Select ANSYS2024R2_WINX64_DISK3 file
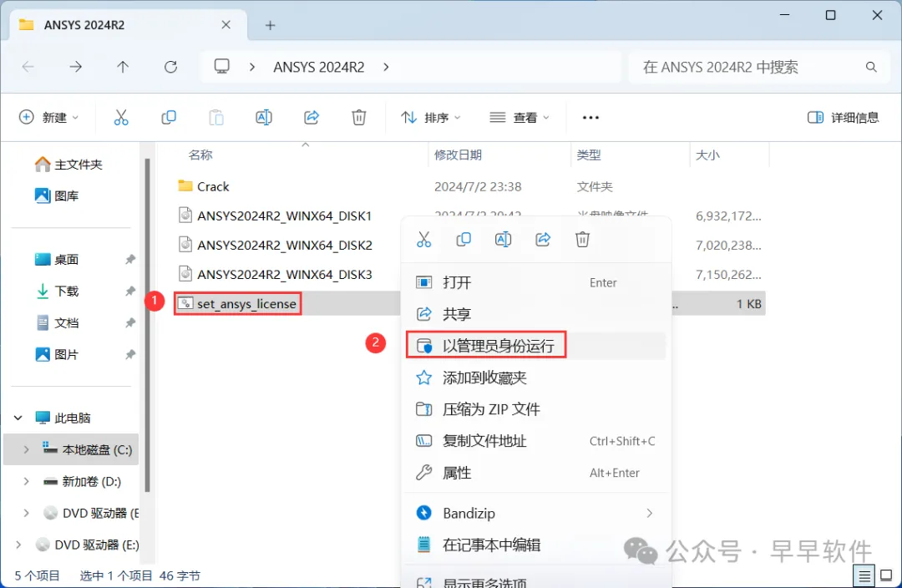902x588 pixels. [275, 275]
